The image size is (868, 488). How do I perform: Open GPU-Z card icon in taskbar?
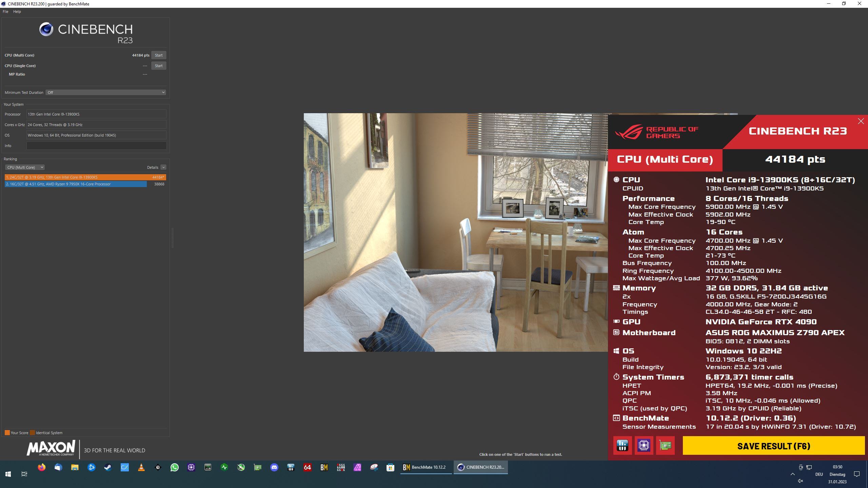(258, 468)
